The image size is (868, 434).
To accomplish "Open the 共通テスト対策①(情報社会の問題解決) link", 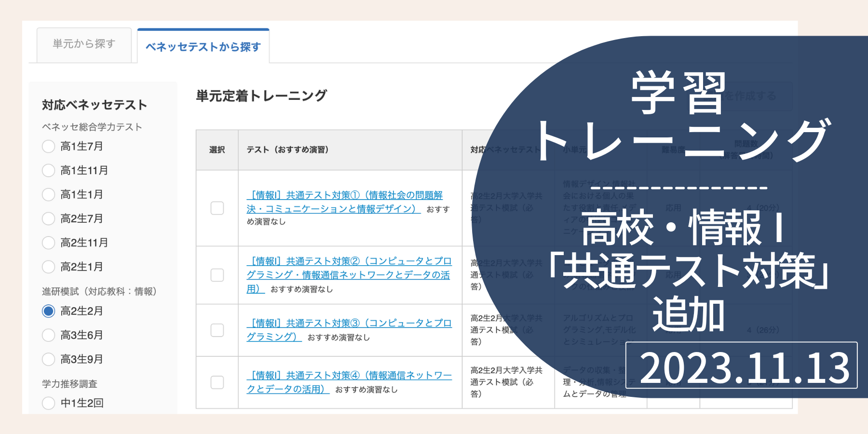I will [x=344, y=202].
